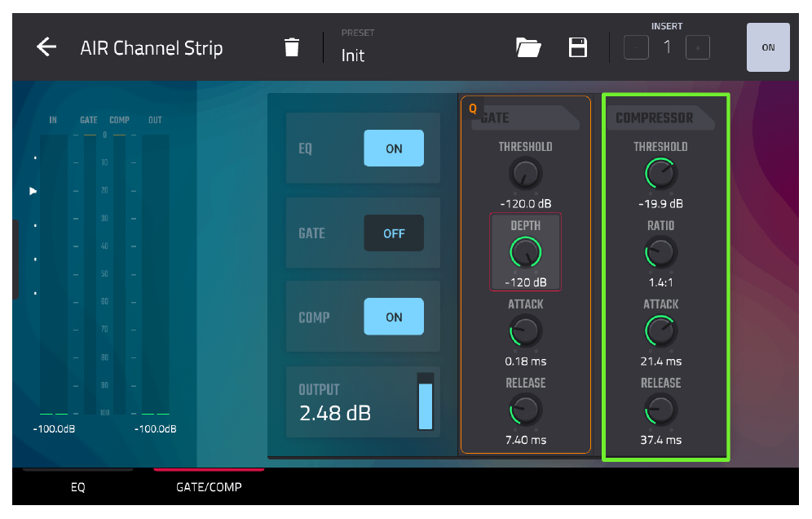The width and height of the screenshot is (812, 519).
Task: Delete the insert with the trash icon
Action: (x=292, y=47)
